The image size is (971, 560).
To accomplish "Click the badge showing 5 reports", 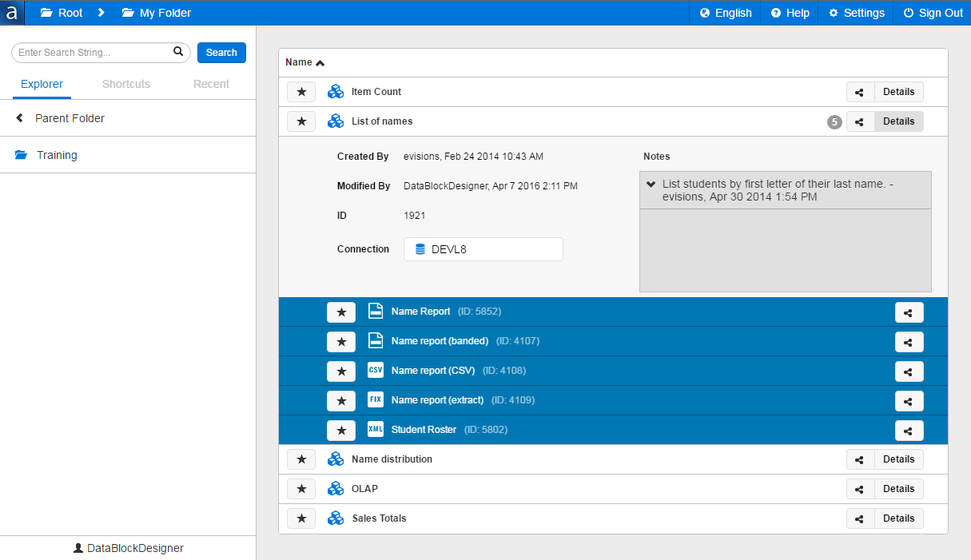I will (x=834, y=122).
